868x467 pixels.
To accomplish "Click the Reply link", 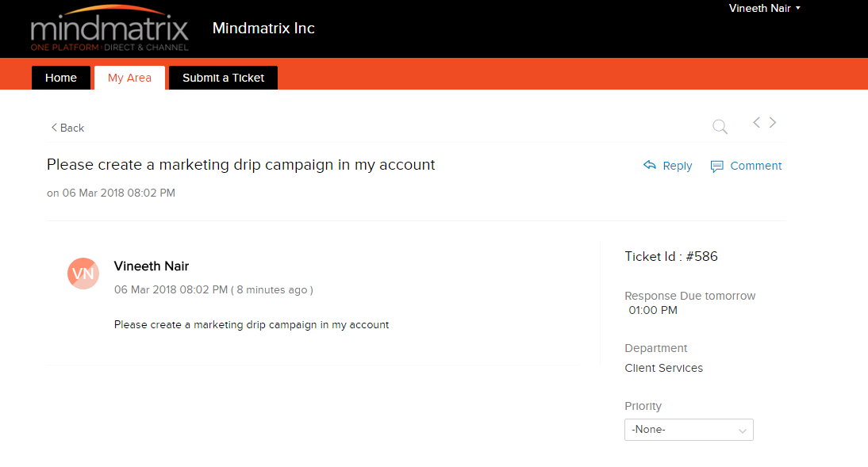I will click(677, 166).
